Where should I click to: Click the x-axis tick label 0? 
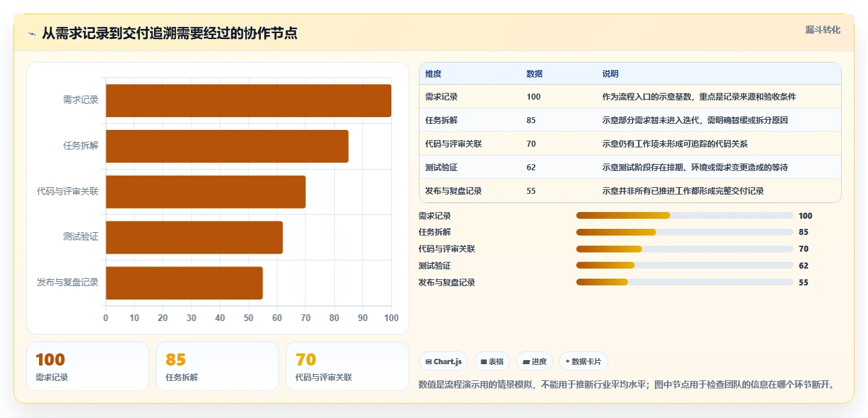coord(106,318)
